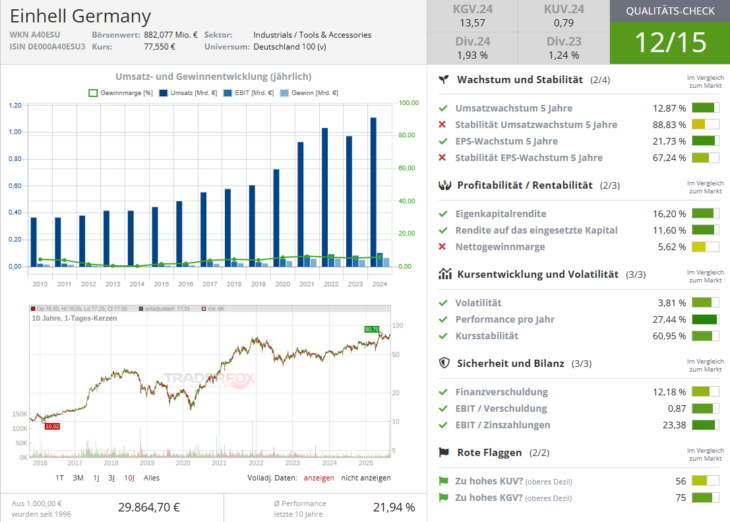730x522 pixels.
Task: Switch price chart to 3J range
Action: pos(111,478)
